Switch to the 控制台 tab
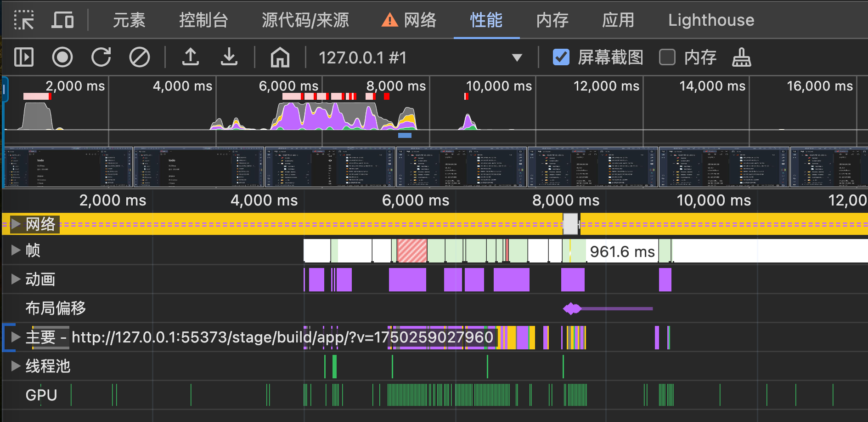Screen dimensions: 868x422 pos(203,20)
